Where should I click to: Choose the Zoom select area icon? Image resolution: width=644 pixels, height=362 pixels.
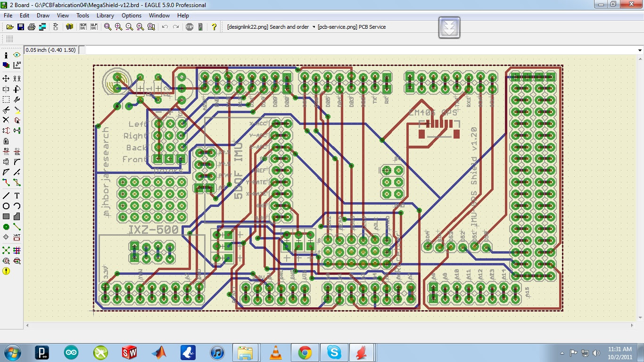pyautogui.click(x=151, y=27)
